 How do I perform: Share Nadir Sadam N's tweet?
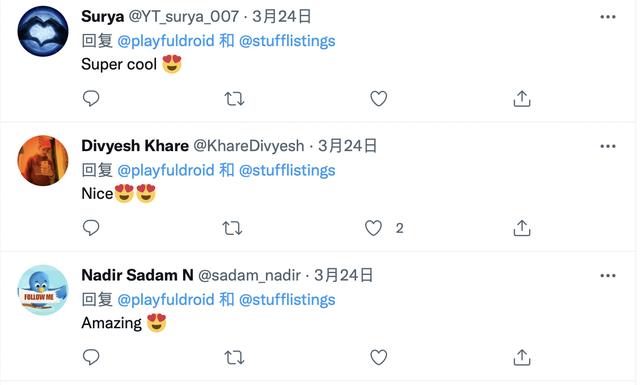point(522,357)
